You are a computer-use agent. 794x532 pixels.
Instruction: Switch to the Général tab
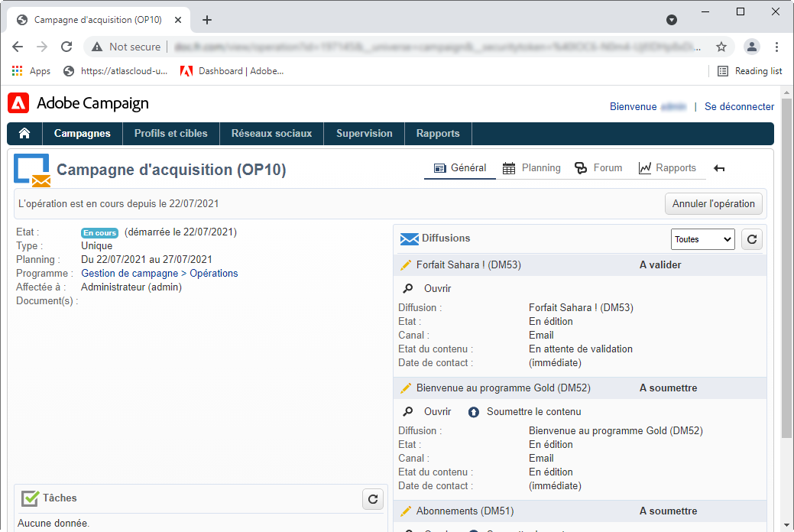(460, 167)
